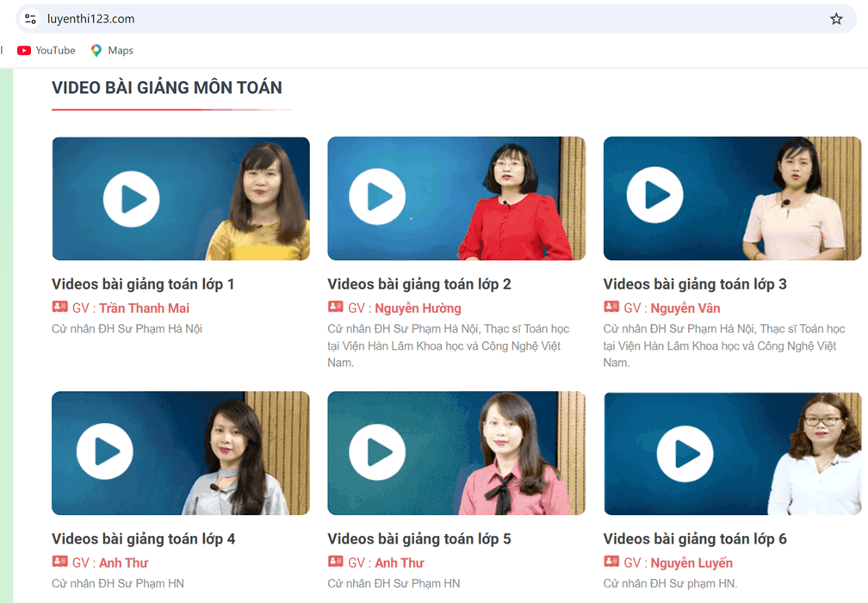Click teacher name Nguyễn Hường
The image size is (868, 603).
418,308
